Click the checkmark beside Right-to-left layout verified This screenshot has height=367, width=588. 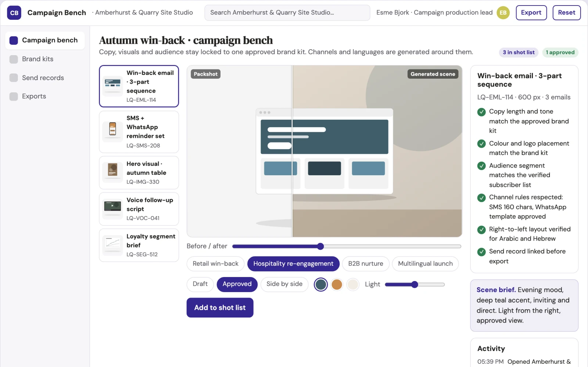tap(481, 230)
